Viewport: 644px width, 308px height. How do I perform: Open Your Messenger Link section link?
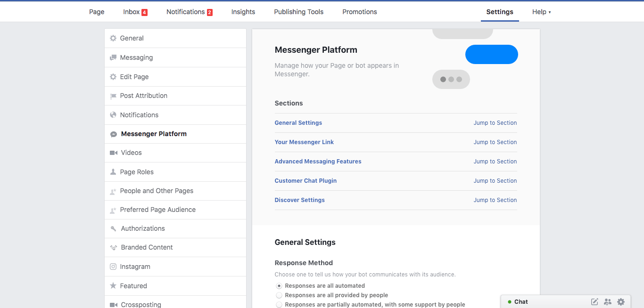tap(304, 142)
